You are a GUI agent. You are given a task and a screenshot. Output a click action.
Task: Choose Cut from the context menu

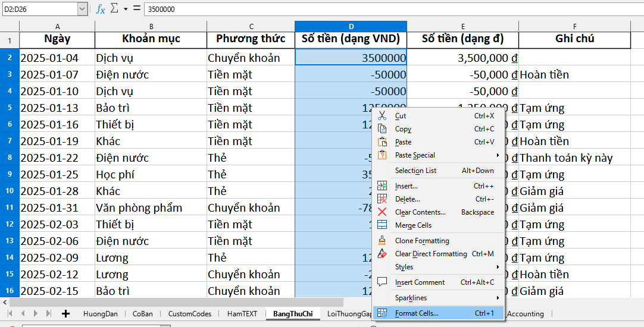(x=438, y=116)
